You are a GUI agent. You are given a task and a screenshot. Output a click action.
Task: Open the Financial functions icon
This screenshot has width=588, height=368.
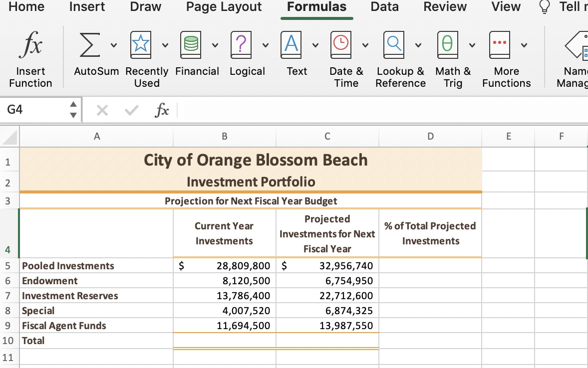click(190, 45)
